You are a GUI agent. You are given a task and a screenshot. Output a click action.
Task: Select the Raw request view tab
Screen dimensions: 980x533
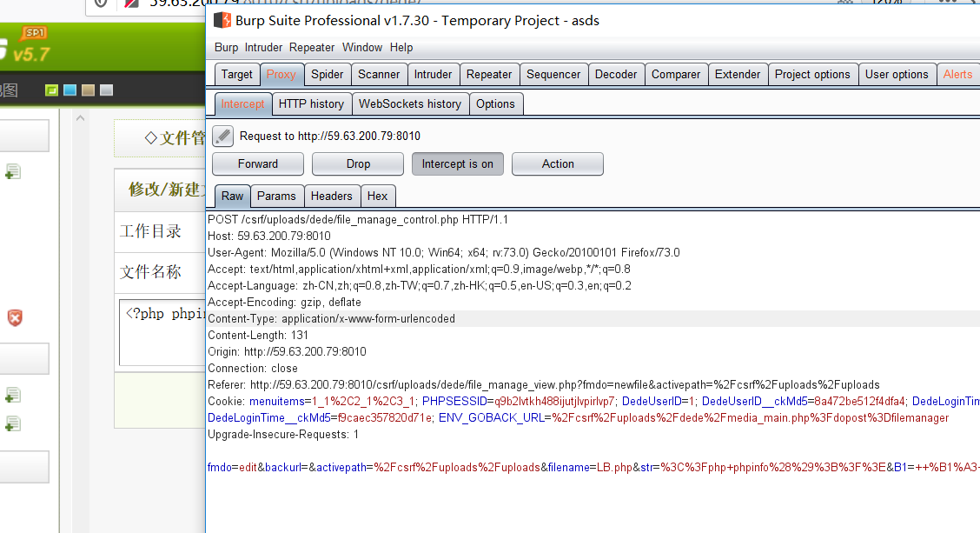coord(233,196)
